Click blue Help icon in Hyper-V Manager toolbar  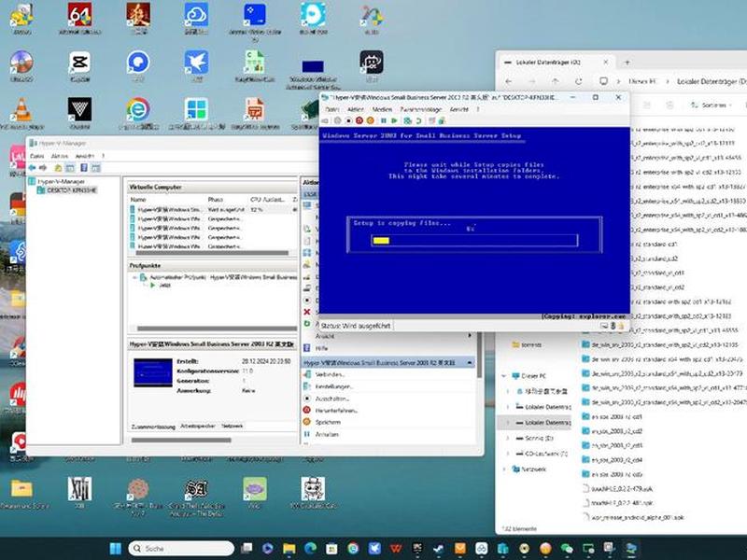[84, 168]
